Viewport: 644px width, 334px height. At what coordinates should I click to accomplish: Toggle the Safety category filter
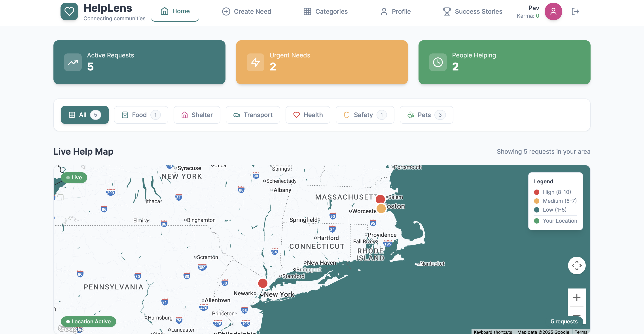(x=365, y=115)
